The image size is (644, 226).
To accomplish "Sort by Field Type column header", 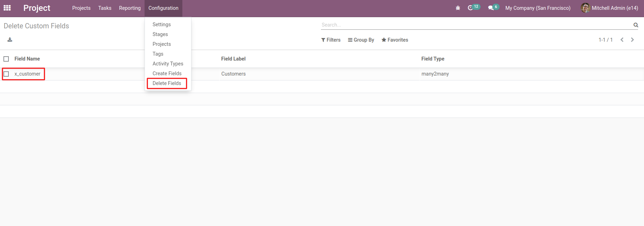I will (x=433, y=59).
